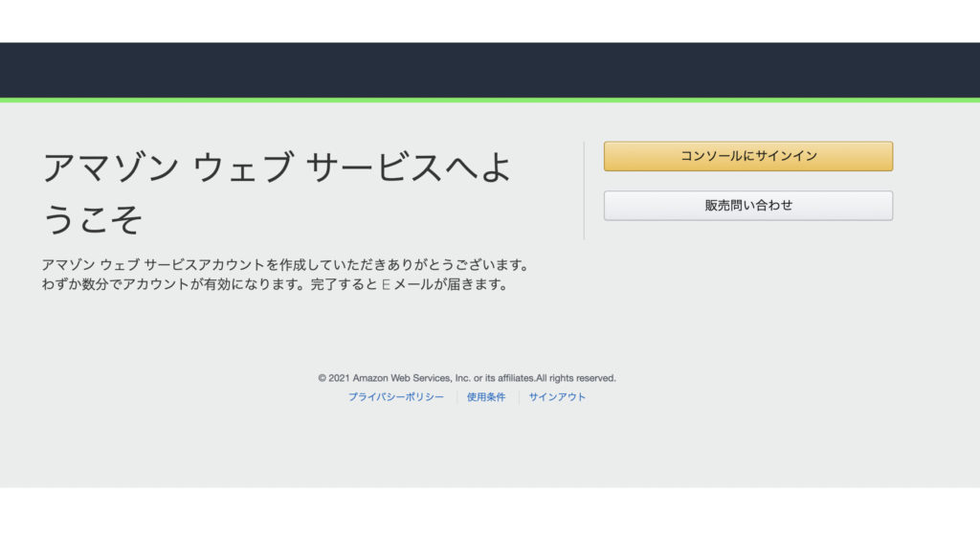Click the dark navy header bar

[490, 70]
